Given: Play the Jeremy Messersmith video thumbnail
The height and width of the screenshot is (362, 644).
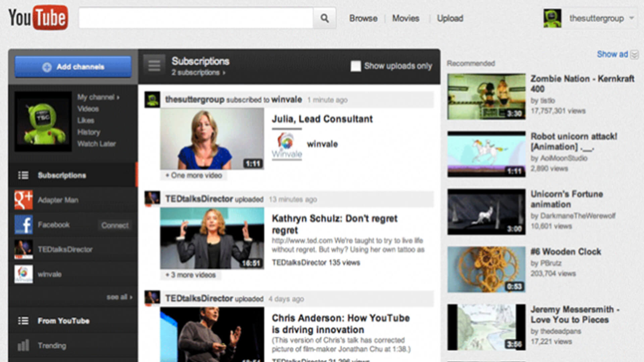Looking at the screenshot, I should (x=486, y=327).
